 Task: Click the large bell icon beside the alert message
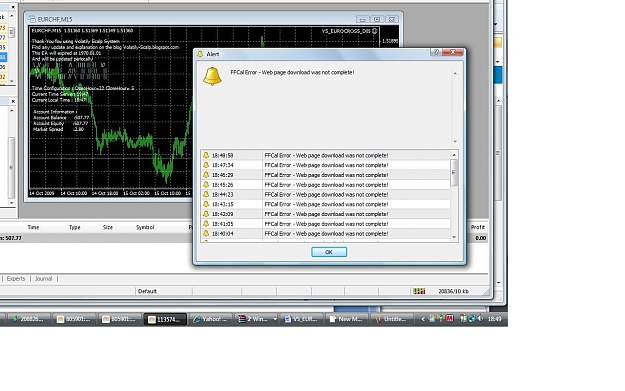pos(212,76)
